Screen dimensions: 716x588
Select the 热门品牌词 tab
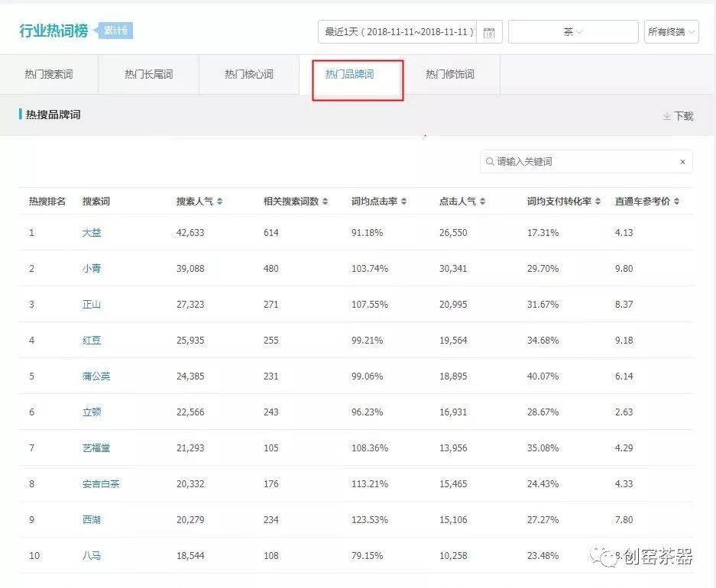click(x=350, y=74)
